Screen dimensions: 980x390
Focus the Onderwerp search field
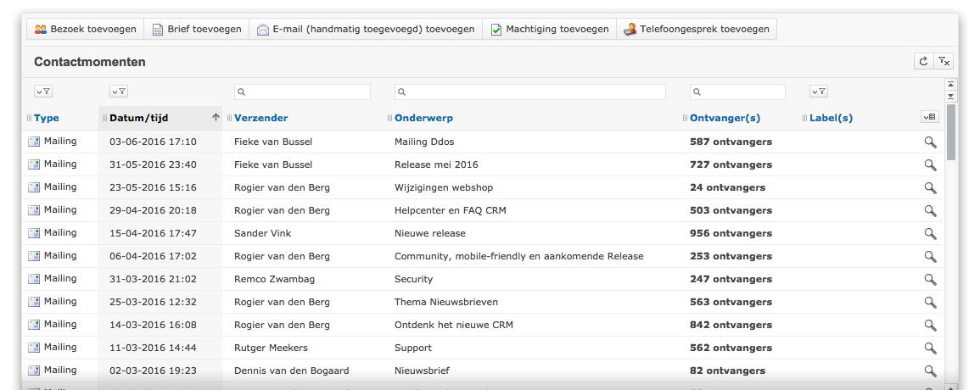[530, 92]
